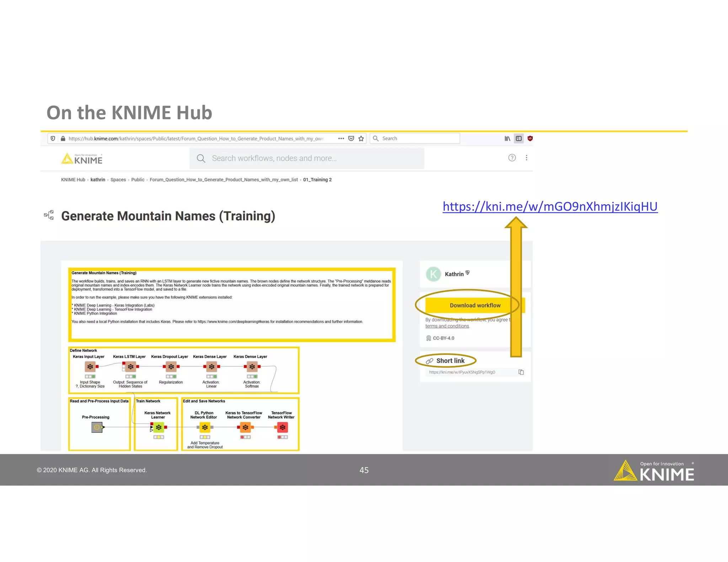Screen dimensions: 728x562
Task: Click the TensorFlow Network Writer node
Action: 283,427
